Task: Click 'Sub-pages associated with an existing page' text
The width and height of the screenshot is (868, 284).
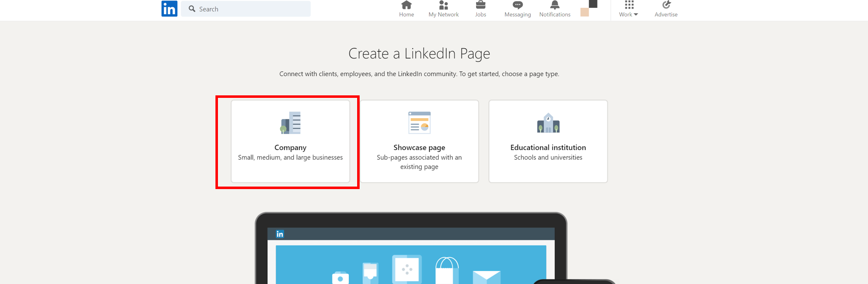Action: pos(419,162)
